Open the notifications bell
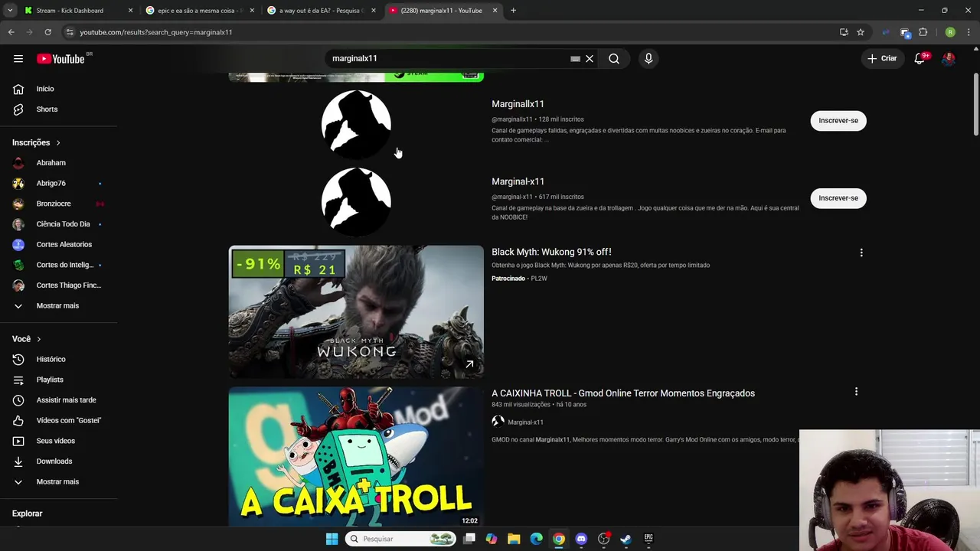The height and width of the screenshot is (551, 980). pos(920,58)
